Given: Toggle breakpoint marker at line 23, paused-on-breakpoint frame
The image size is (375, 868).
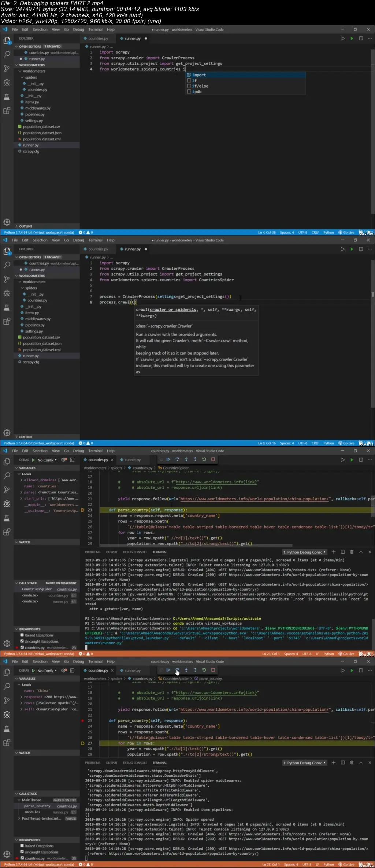Looking at the screenshot, I should (x=82, y=510).
